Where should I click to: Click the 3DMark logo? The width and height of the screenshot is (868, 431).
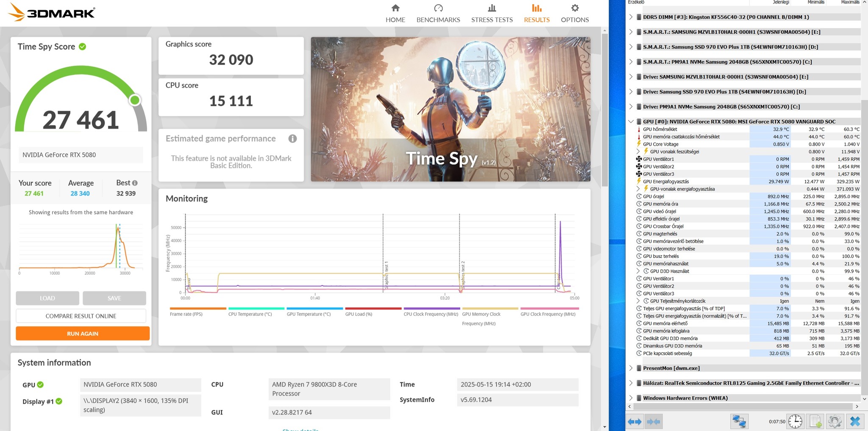tap(52, 12)
